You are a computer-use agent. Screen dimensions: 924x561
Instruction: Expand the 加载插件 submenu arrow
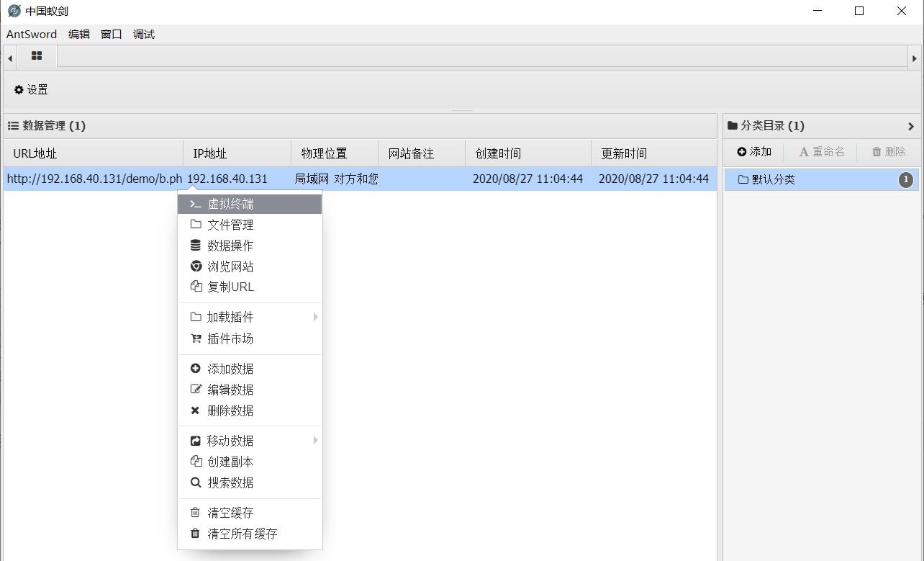pos(315,318)
